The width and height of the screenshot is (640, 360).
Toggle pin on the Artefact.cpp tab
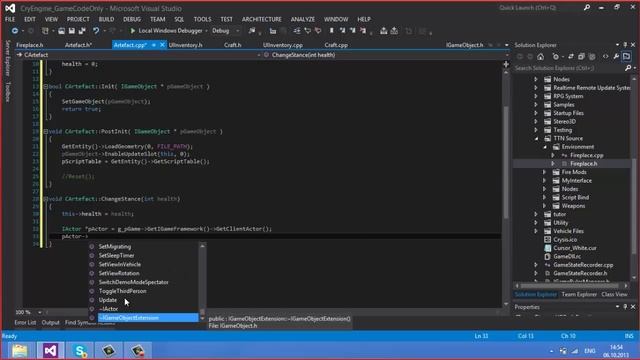coord(154,45)
